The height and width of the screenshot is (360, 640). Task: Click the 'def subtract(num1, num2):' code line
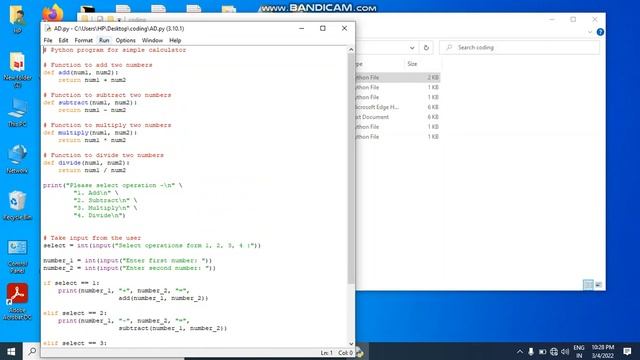[90, 102]
